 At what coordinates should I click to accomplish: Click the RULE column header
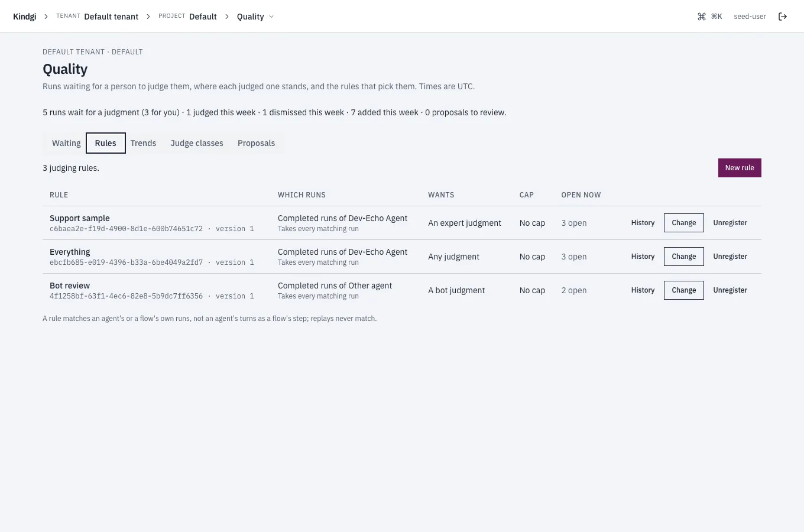pyautogui.click(x=59, y=195)
